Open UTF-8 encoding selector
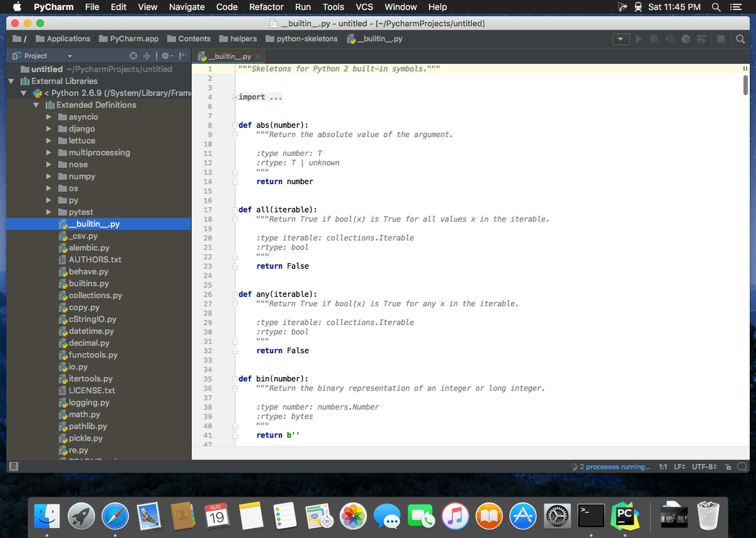Image resolution: width=756 pixels, height=538 pixels. (705, 467)
